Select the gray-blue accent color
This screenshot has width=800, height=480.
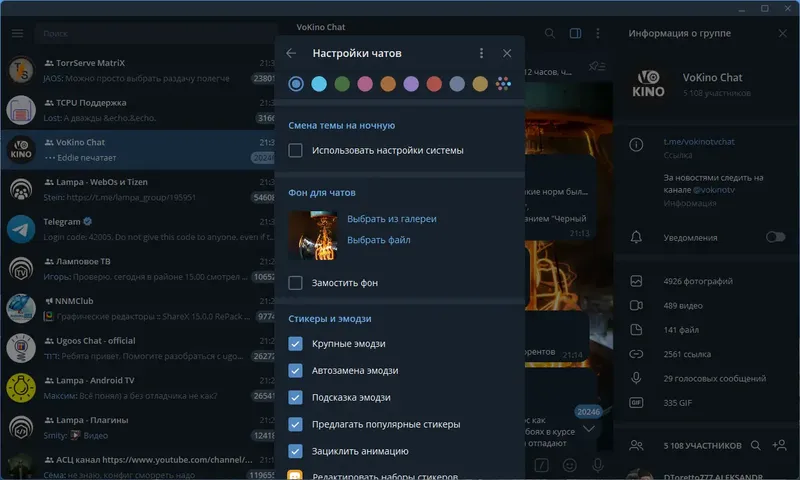click(x=457, y=84)
